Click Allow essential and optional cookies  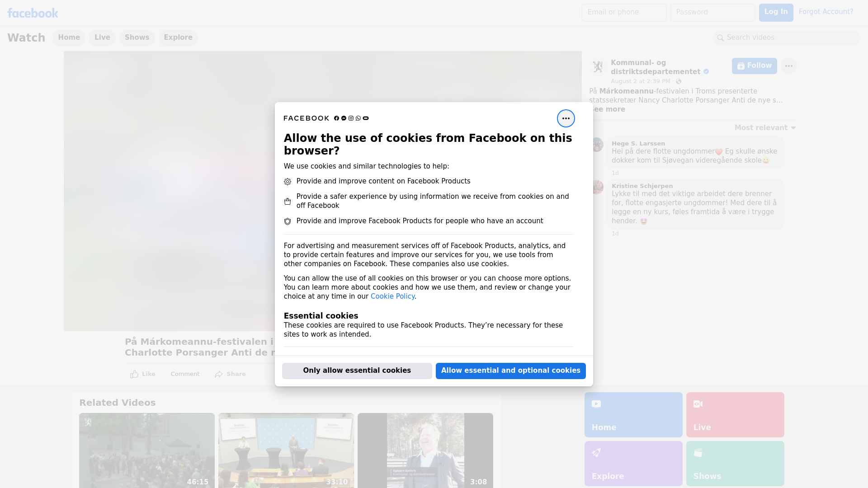tap(511, 371)
